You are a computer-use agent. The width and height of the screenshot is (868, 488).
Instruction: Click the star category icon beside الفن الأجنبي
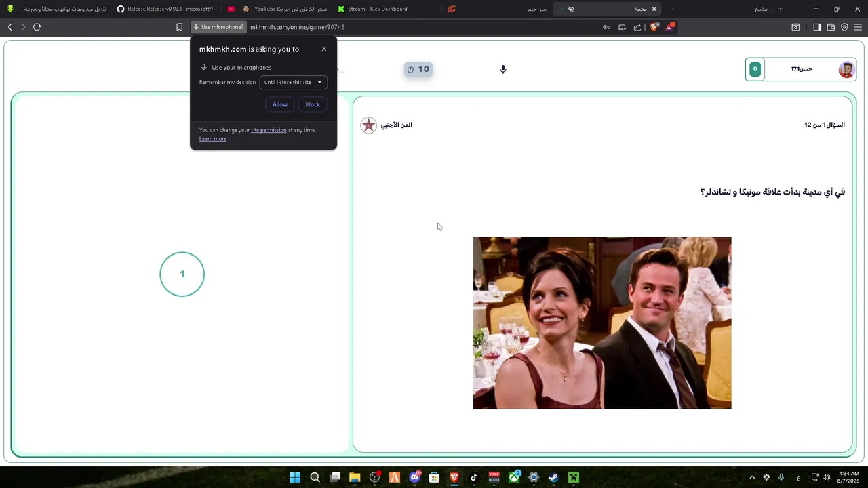pos(368,125)
